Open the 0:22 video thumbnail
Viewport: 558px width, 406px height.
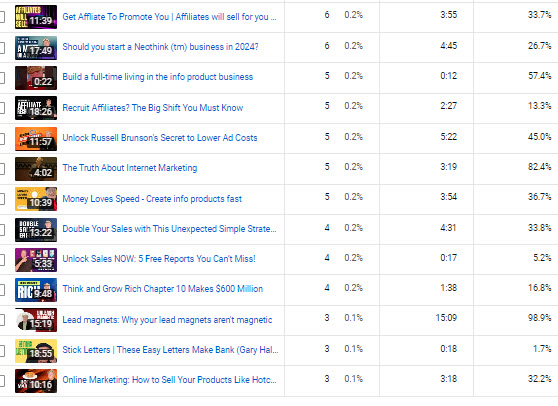pyautogui.click(x=36, y=78)
